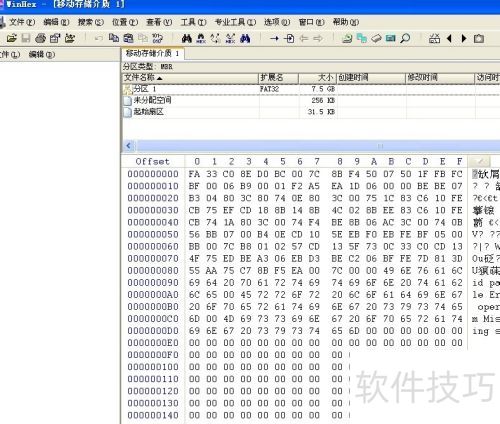Image resolution: width=500 pixels, height=424 pixels.
Task: Open the 选项 (Options) menu
Action: [277, 22]
